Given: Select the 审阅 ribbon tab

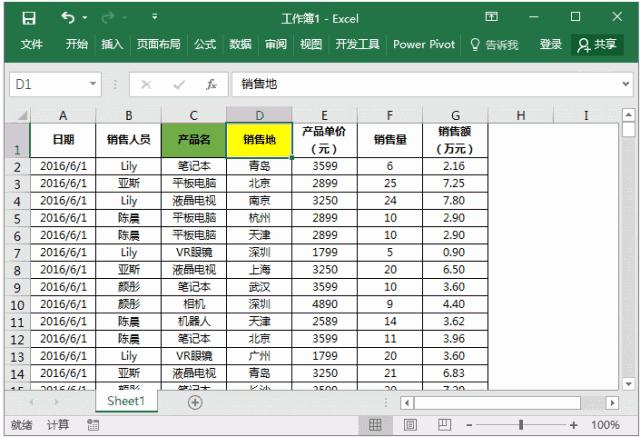Looking at the screenshot, I should (x=276, y=44).
